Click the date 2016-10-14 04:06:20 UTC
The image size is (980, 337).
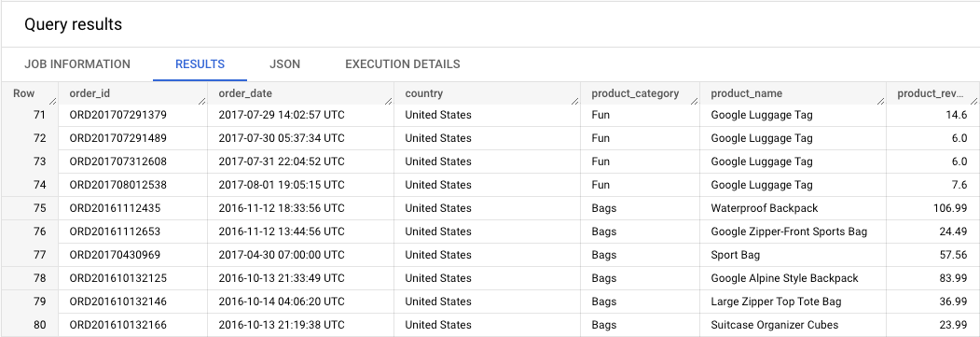click(282, 302)
